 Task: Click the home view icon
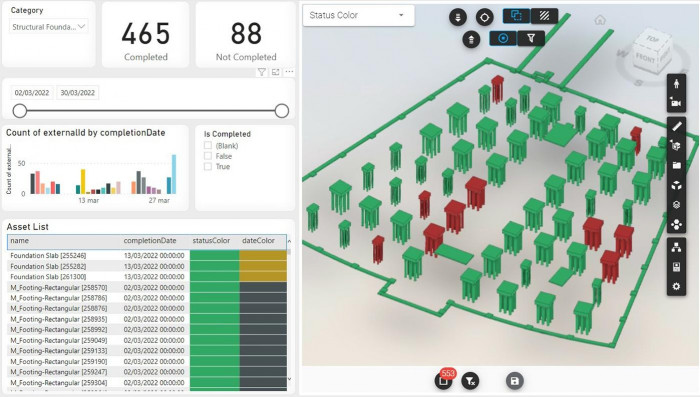pyautogui.click(x=600, y=20)
